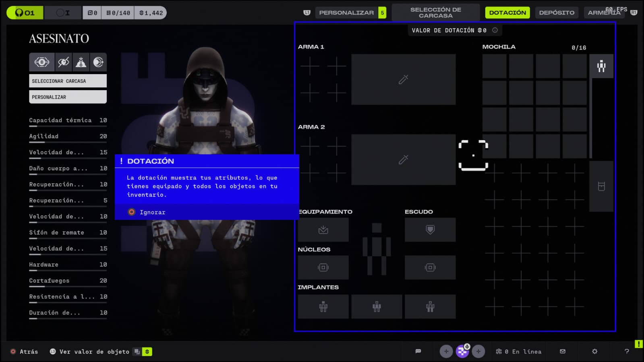Click the first Implantes slot
Image resolution: width=644 pixels, height=362 pixels.
[x=323, y=307]
